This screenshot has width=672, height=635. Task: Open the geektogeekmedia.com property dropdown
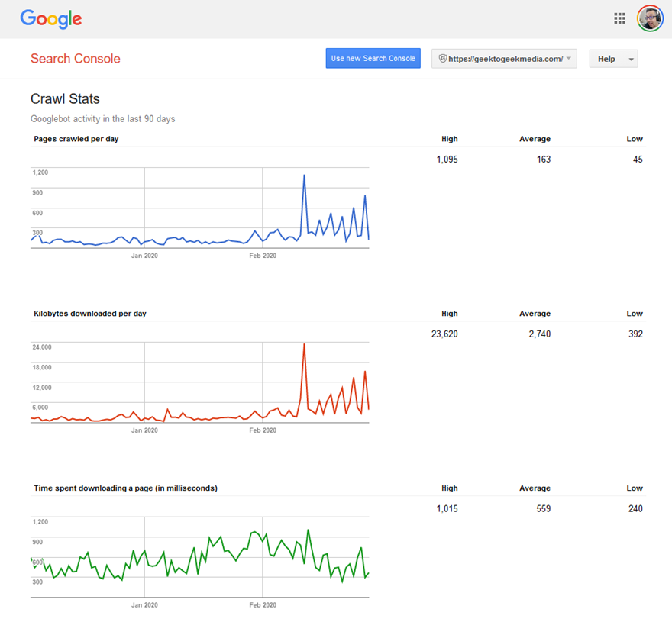pyautogui.click(x=504, y=59)
